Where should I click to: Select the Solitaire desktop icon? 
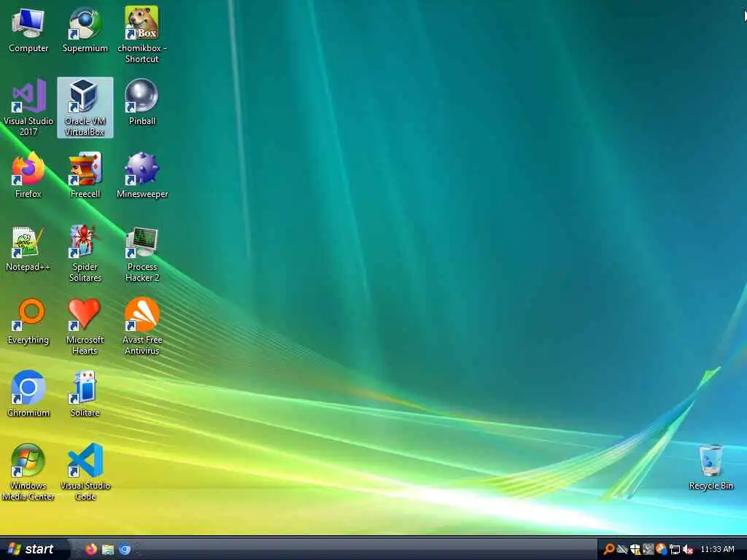(85, 394)
